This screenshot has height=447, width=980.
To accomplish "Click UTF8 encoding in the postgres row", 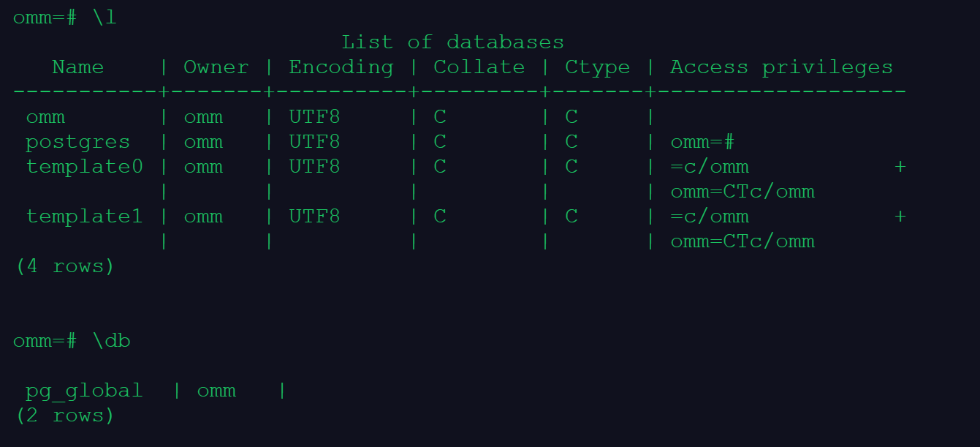I will click(314, 142).
